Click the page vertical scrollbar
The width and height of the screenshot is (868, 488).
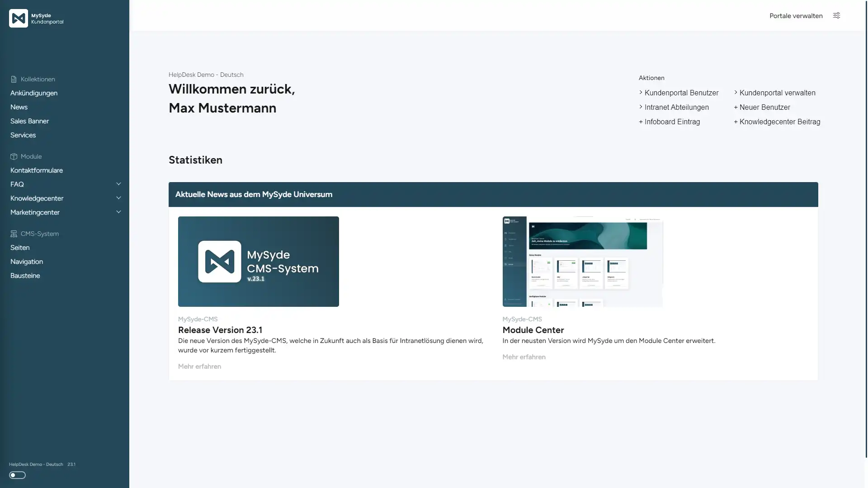[866, 229]
